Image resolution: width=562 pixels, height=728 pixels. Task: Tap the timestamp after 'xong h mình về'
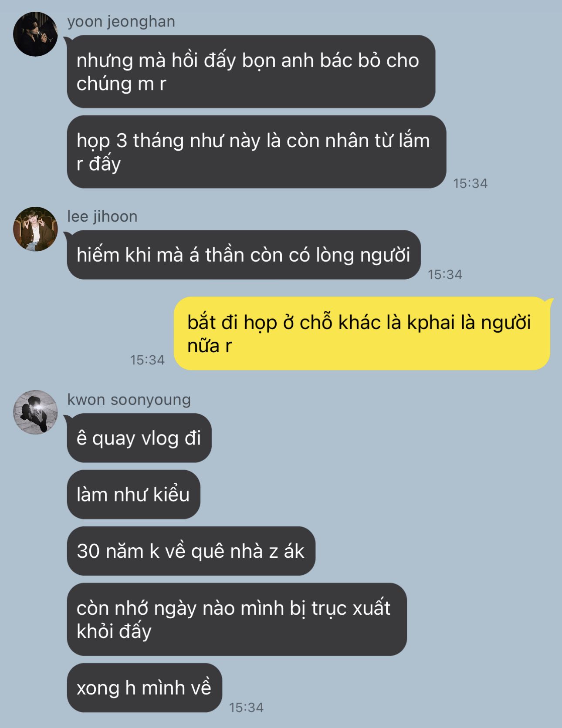pos(246,708)
